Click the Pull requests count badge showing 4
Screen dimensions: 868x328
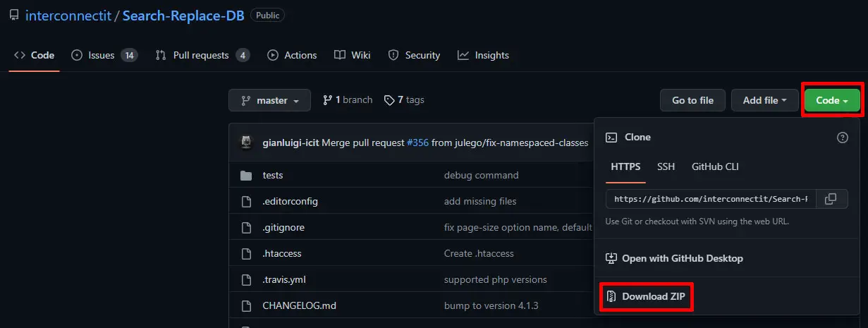click(243, 55)
